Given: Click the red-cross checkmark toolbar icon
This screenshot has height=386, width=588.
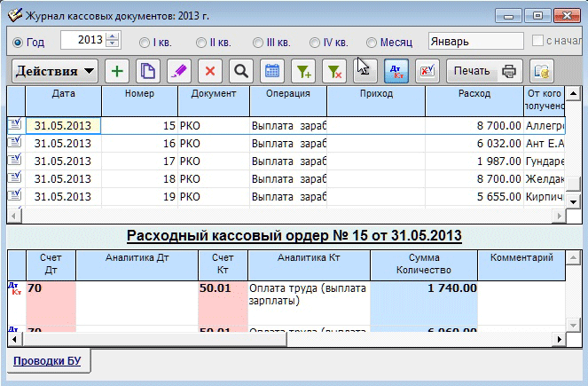Looking at the screenshot, I should pyautogui.click(x=427, y=71).
